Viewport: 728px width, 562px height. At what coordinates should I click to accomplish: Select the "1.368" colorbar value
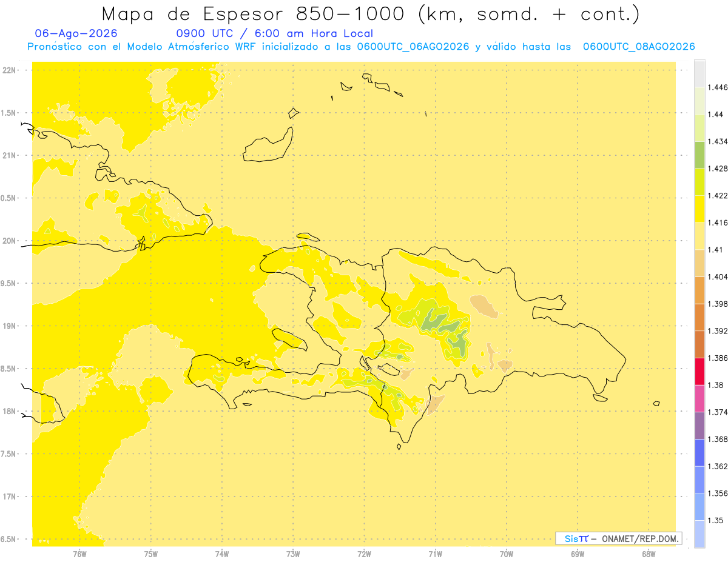[x=718, y=440]
